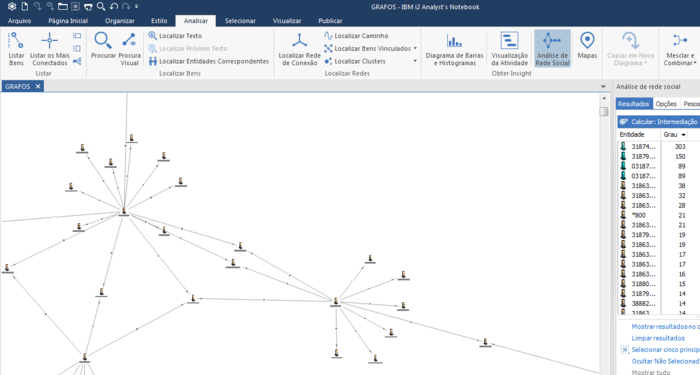Select the entity row with Grau 303
Image resolution: width=700 pixels, height=375 pixels.
pyautogui.click(x=658, y=146)
